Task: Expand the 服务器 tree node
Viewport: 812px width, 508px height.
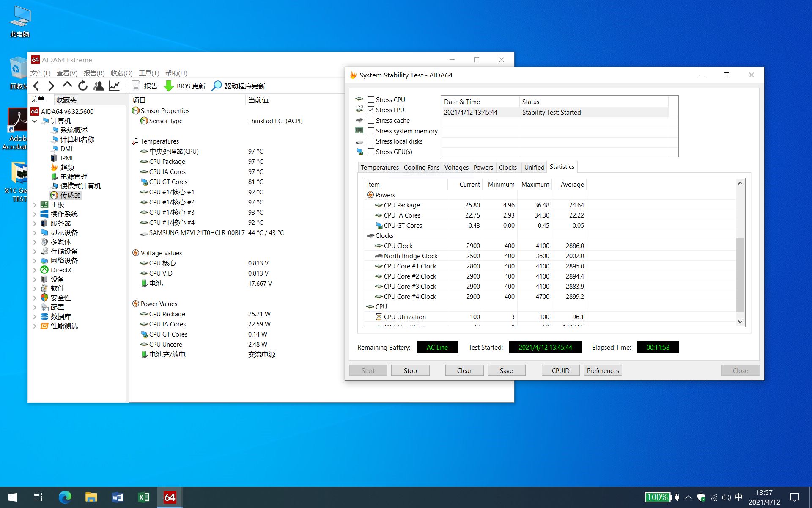Action: point(35,224)
